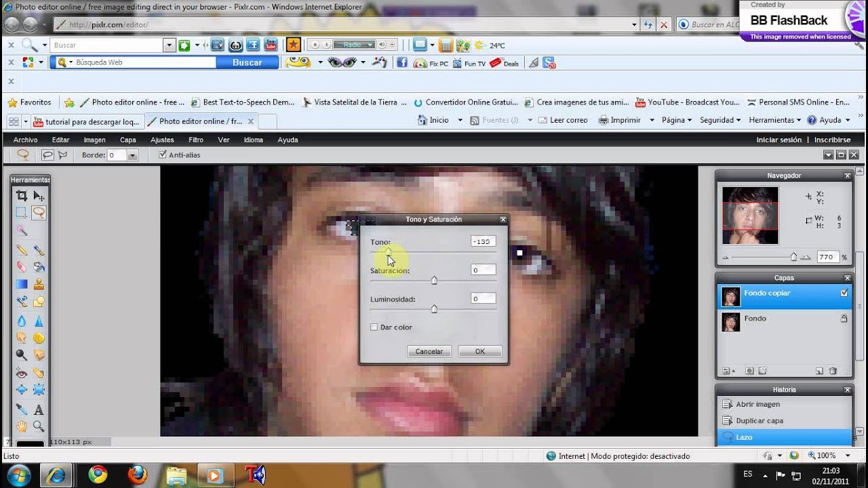Open layer styles in Capas panel
The image size is (868, 488).
(762, 371)
